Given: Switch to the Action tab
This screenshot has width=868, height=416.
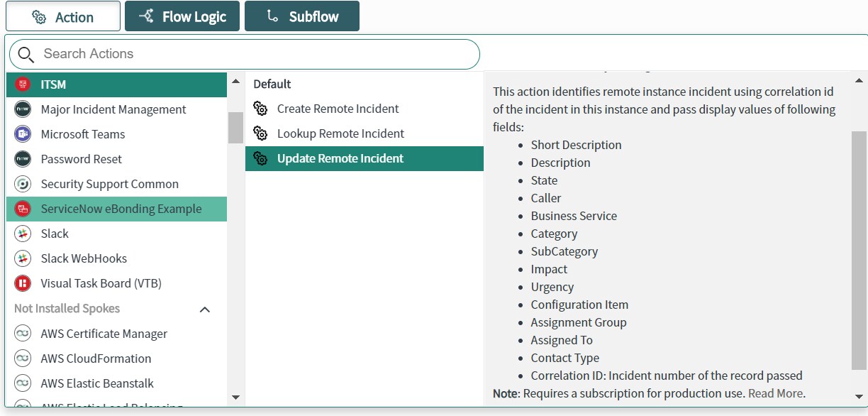Looking at the screenshot, I should coord(62,16).
